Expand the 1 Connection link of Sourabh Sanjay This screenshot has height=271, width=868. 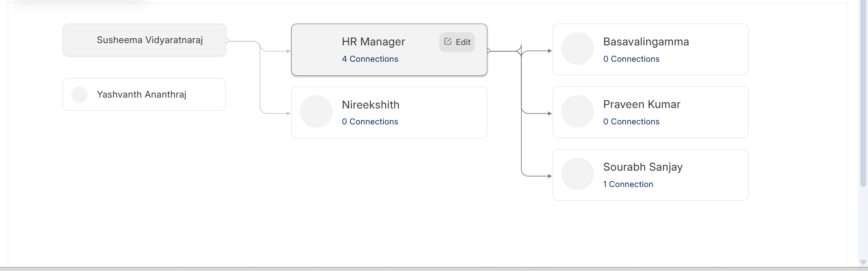pyautogui.click(x=628, y=184)
